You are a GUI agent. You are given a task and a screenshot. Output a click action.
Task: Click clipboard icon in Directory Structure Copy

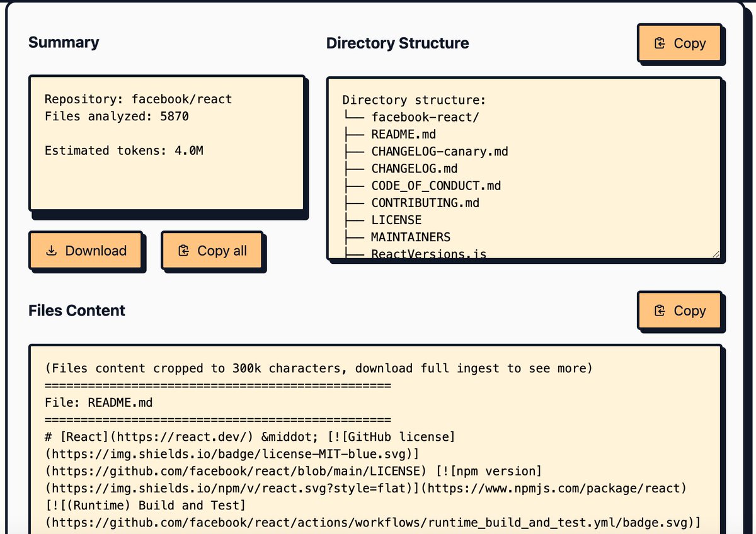[x=660, y=43]
